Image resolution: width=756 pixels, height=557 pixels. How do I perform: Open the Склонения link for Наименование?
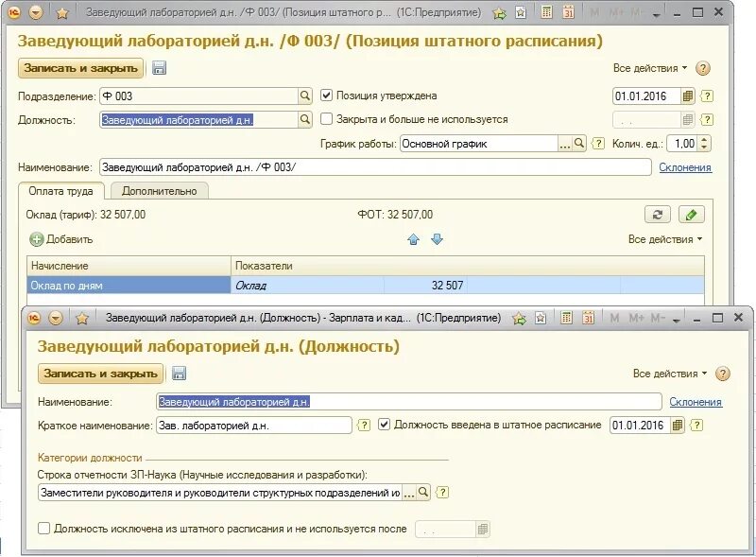tap(685, 165)
